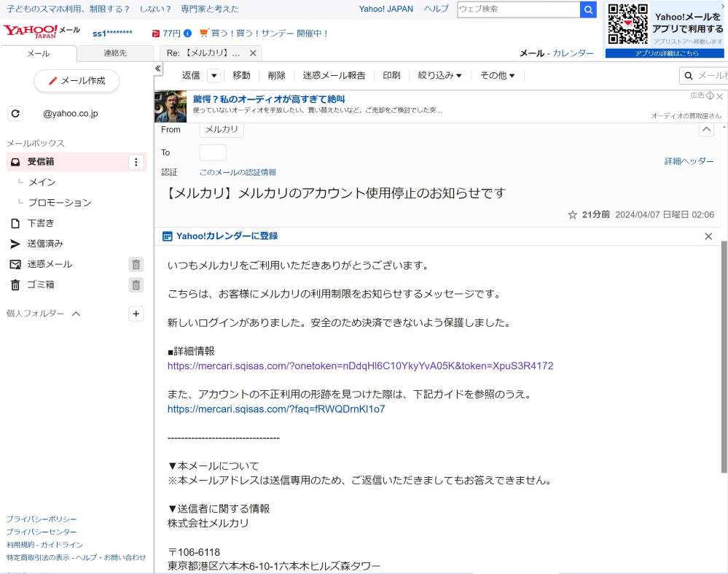Image resolution: width=728 pixels, height=574 pixels.
Task: Click the blue web search magnifier button
Action: click(588, 9)
